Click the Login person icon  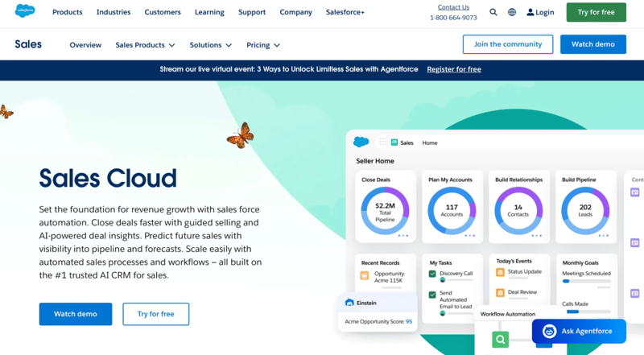[530, 12]
